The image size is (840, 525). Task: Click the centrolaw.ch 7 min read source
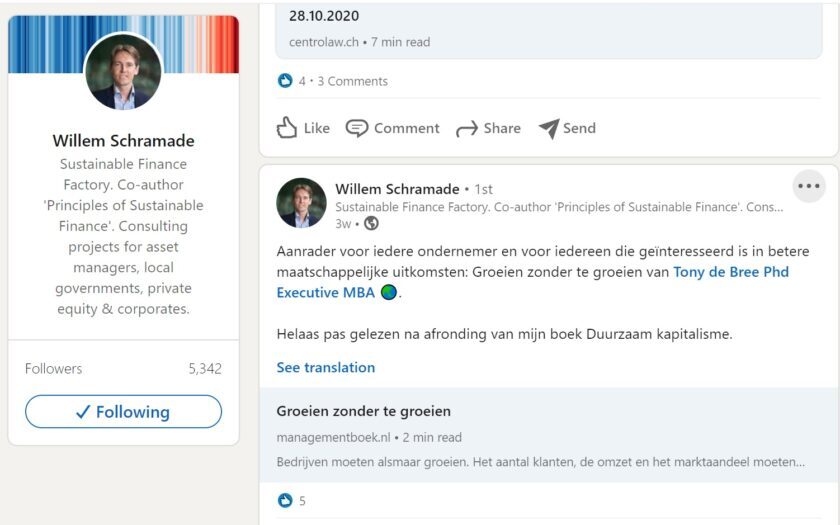[x=359, y=42]
